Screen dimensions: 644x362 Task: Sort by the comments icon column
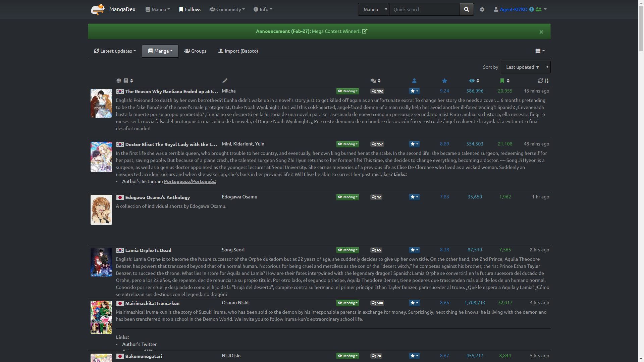375,81
